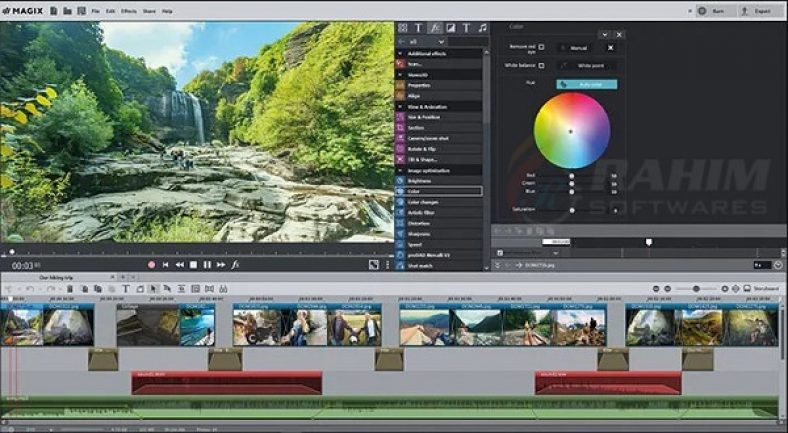Click the Export button

pos(761,11)
